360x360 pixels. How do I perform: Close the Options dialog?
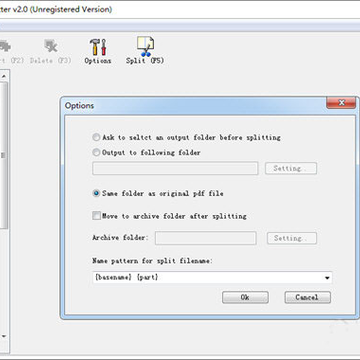341,103
